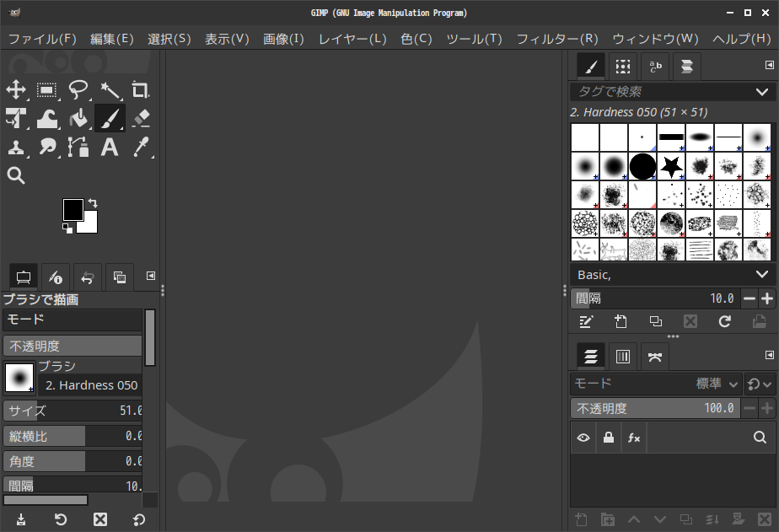Screen dimensions: 779x532
Task: Open the フィルター(R) menu
Action: tap(556, 39)
